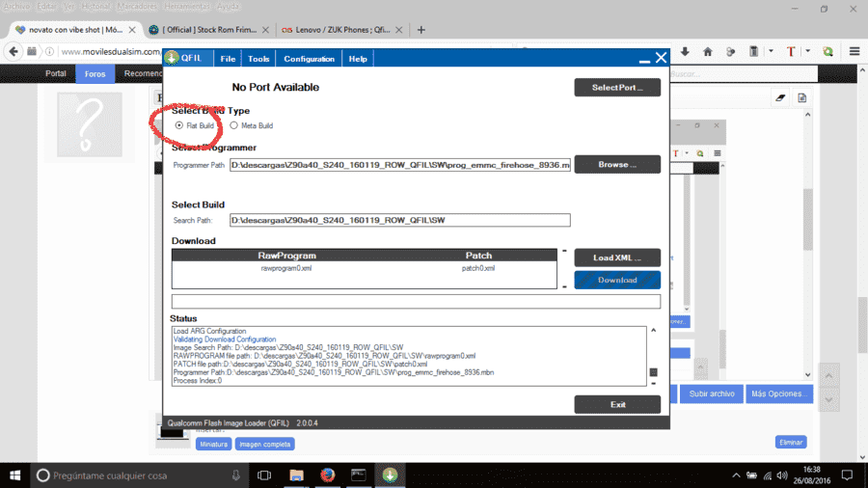The height and width of the screenshot is (488, 868).
Task: Select the patch0.xml entry
Action: [x=478, y=268]
